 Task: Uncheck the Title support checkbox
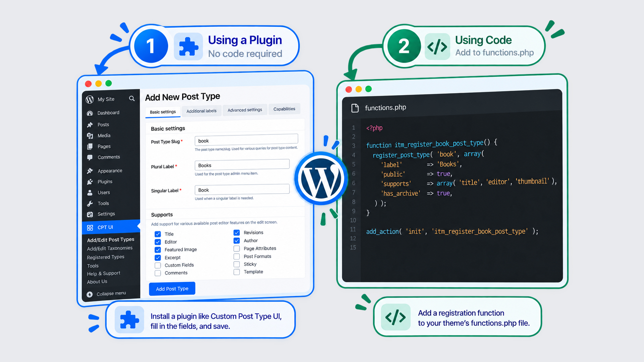[158, 234]
